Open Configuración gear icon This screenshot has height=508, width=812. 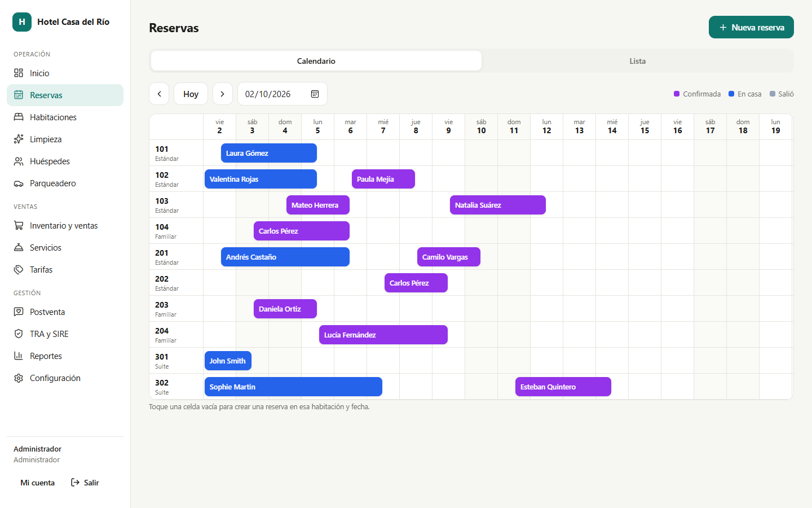click(19, 378)
